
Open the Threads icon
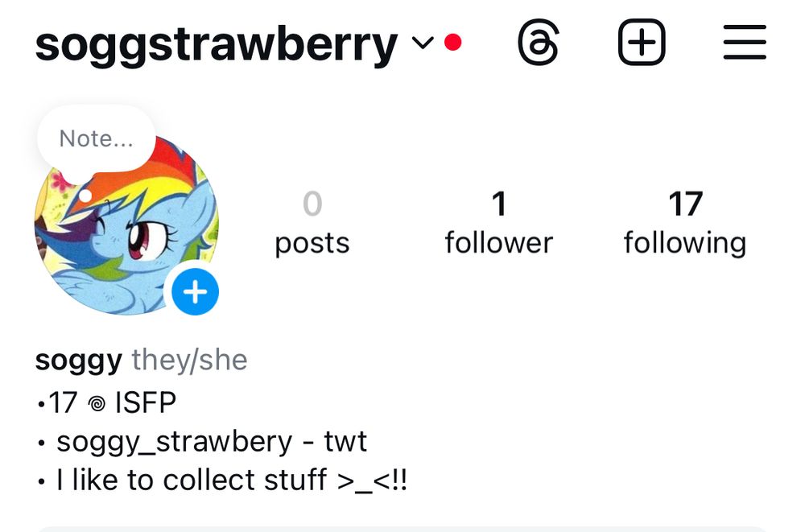point(538,43)
